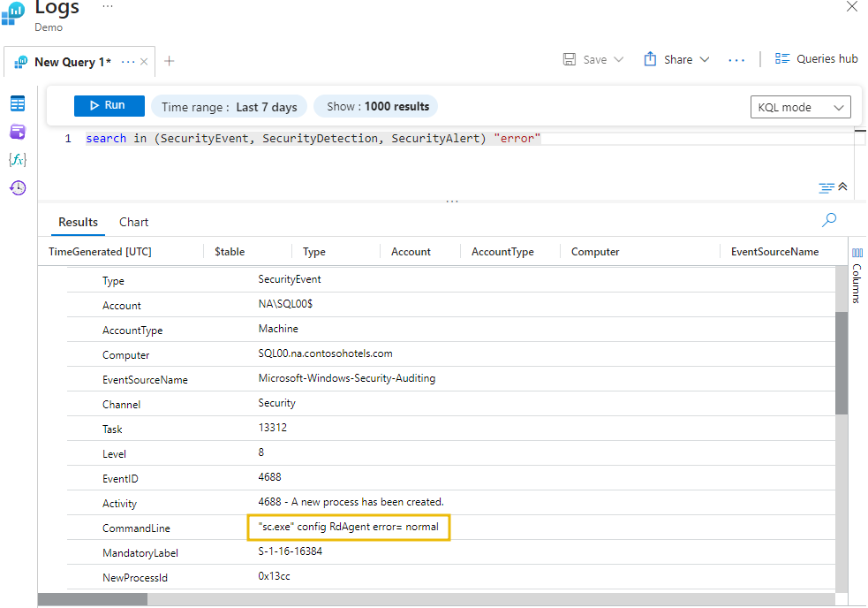The image size is (868, 608).
Task: Switch to the Chart tab
Action: [x=133, y=222]
